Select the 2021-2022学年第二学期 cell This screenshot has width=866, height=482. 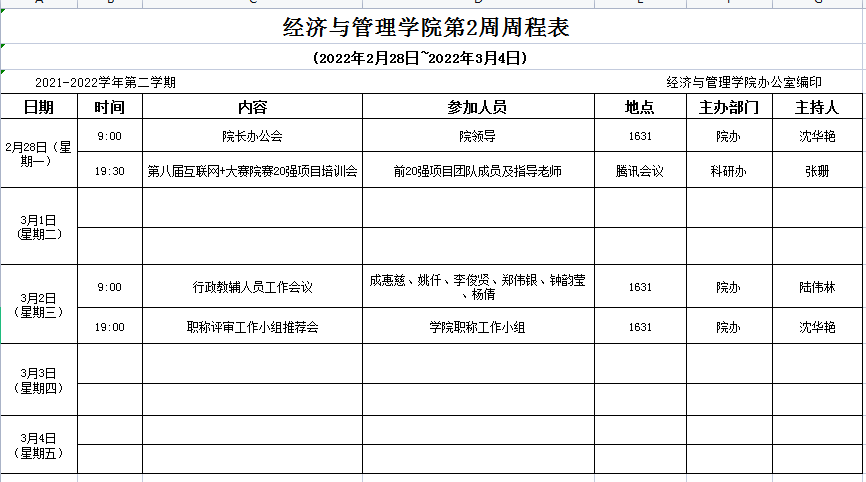pos(106,83)
